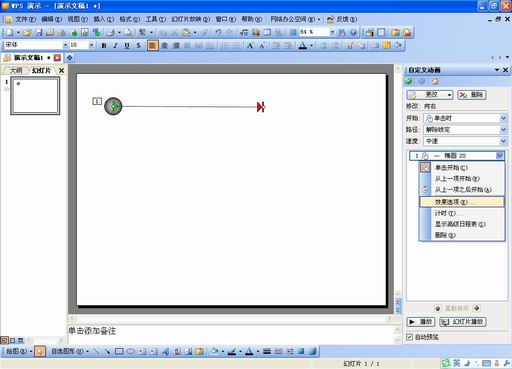Click the Bold formatting icon

pos(104,45)
